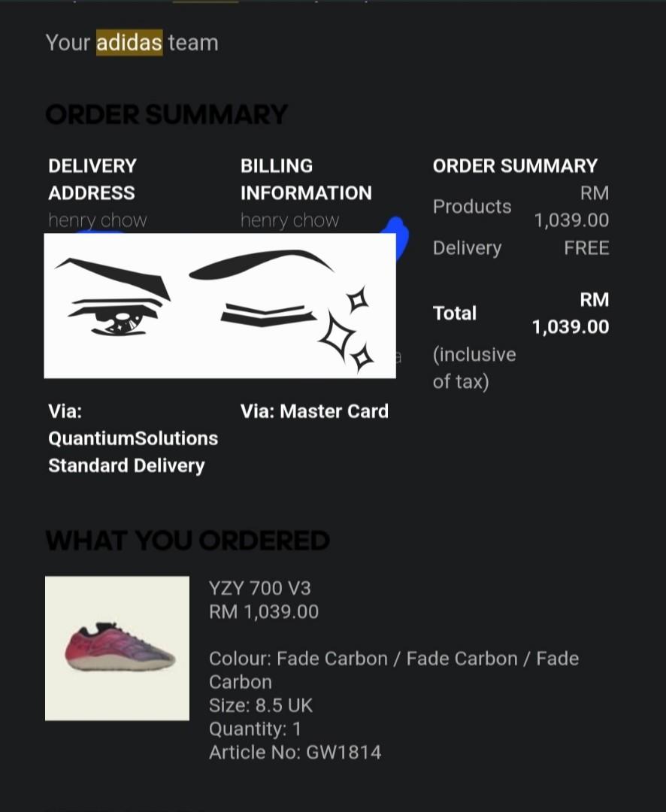Open the YZY 700 V3 shoe thumbnail
Image resolution: width=666 pixels, height=812 pixels.
pos(117,648)
